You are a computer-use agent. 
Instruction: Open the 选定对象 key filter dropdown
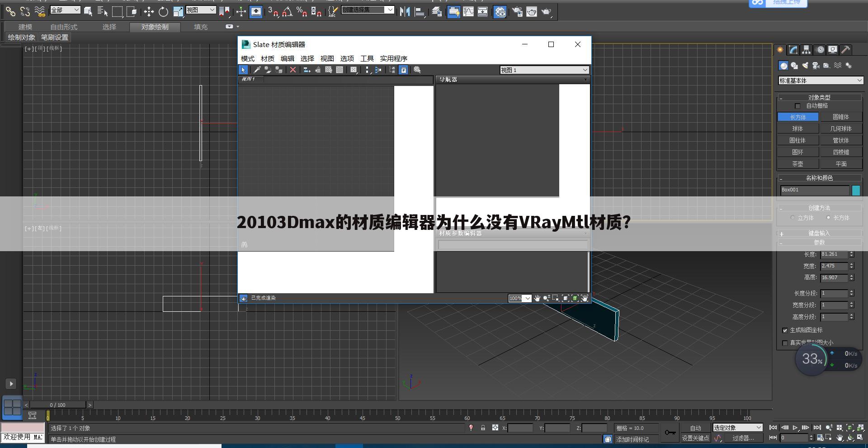tap(738, 428)
